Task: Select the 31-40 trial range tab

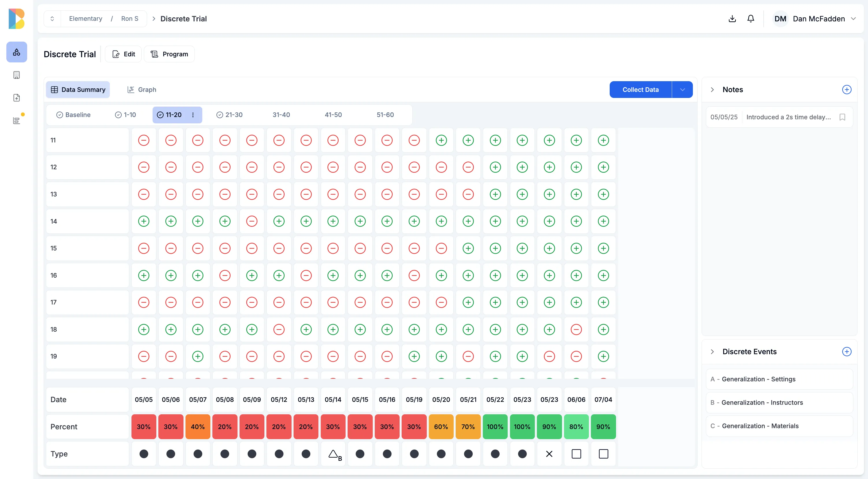Action: 281,115
